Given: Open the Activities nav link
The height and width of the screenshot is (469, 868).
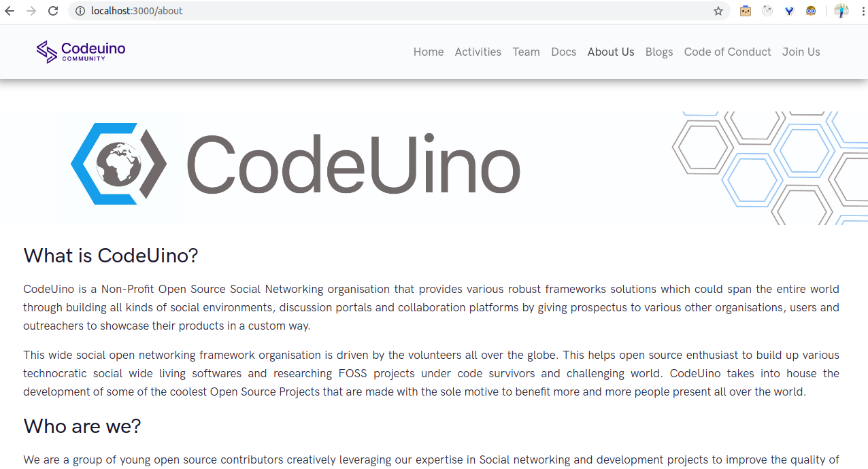Looking at the screenshot, I should click(x=478, y=52).
